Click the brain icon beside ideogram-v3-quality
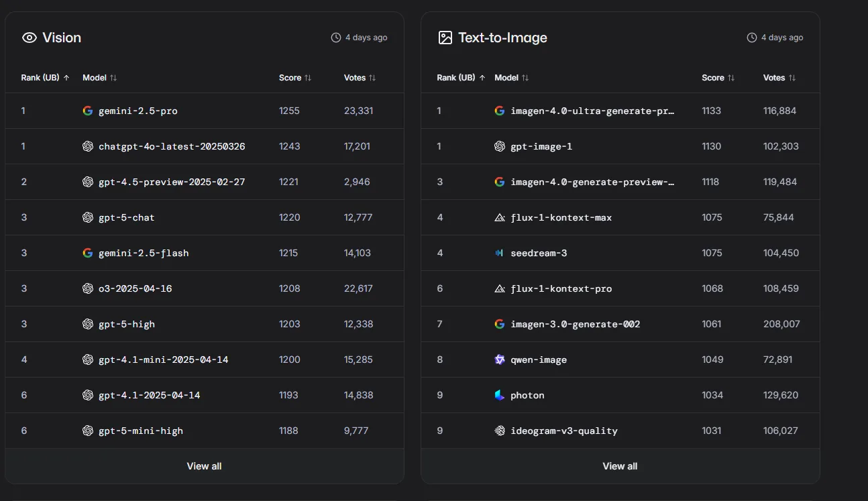This screenshot has width=868, height=501. pos(500,431)
